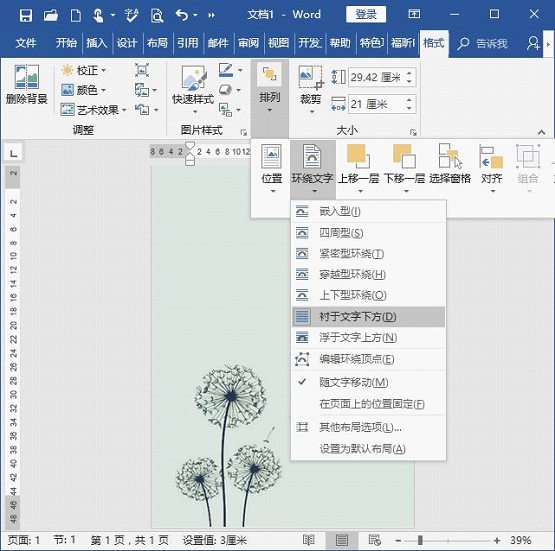Click the share person icon

click(x=533, y=43)
